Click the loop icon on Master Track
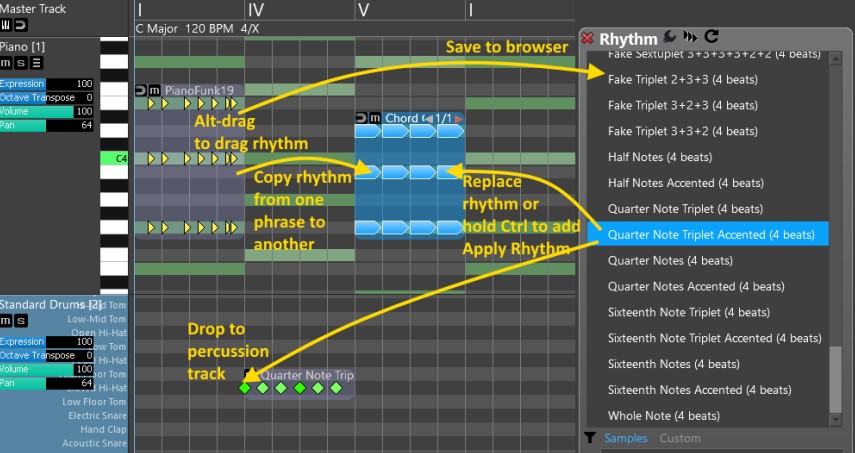 [20, 24]
